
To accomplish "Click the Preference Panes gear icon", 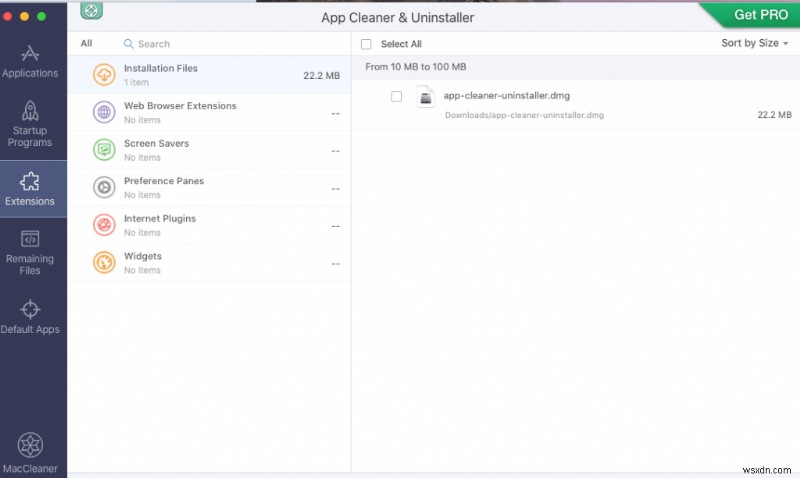I will coord(104,187).
